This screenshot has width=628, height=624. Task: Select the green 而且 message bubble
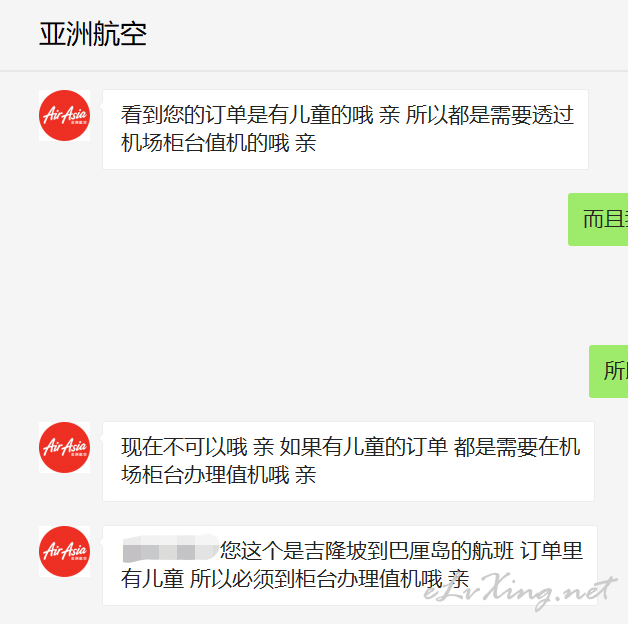coord(598,219)
